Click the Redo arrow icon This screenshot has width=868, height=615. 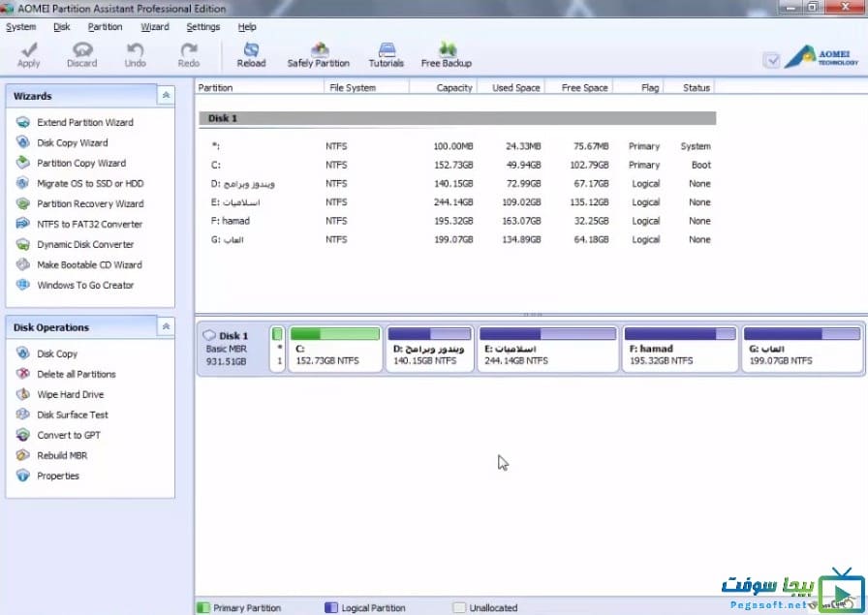[x=189, y=49]
